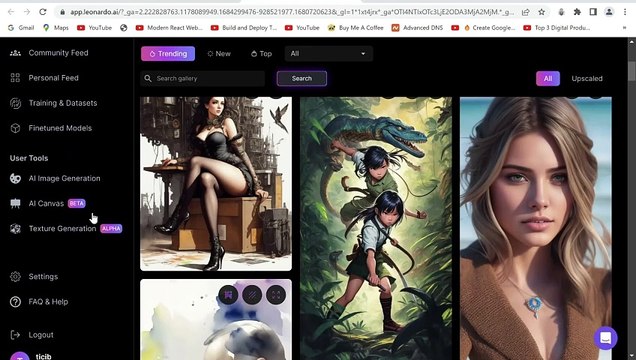Open Settings from the sidebar
Viewport: 636px width, 360px height.
[x=34, y=276]
